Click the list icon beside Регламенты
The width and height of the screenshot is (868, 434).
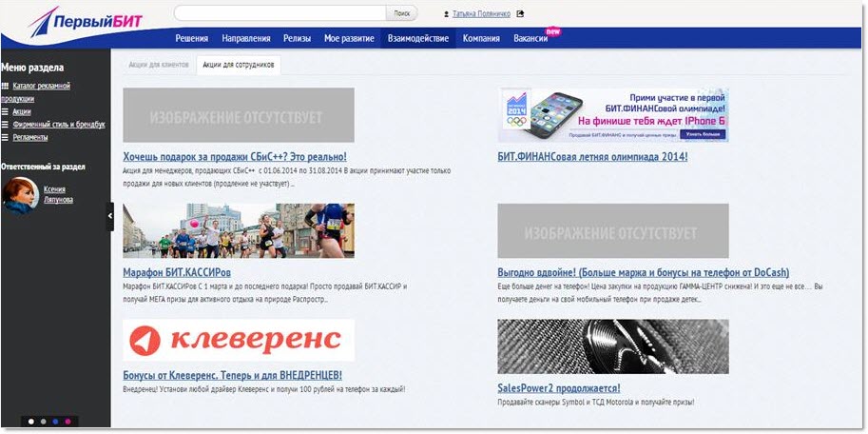pyautogui.click(x=6, y=137)
